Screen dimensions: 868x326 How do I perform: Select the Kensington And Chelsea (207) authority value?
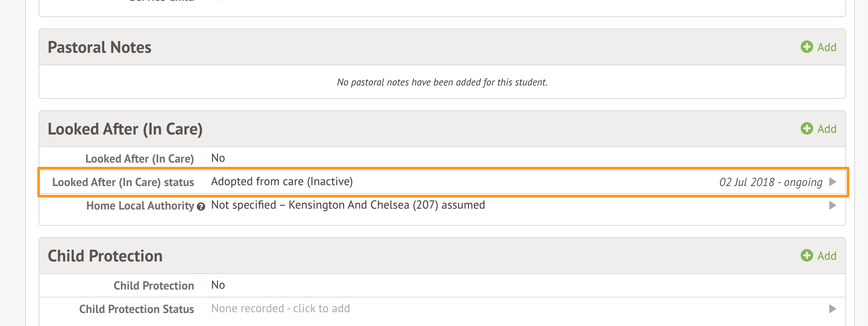(348, 205)
